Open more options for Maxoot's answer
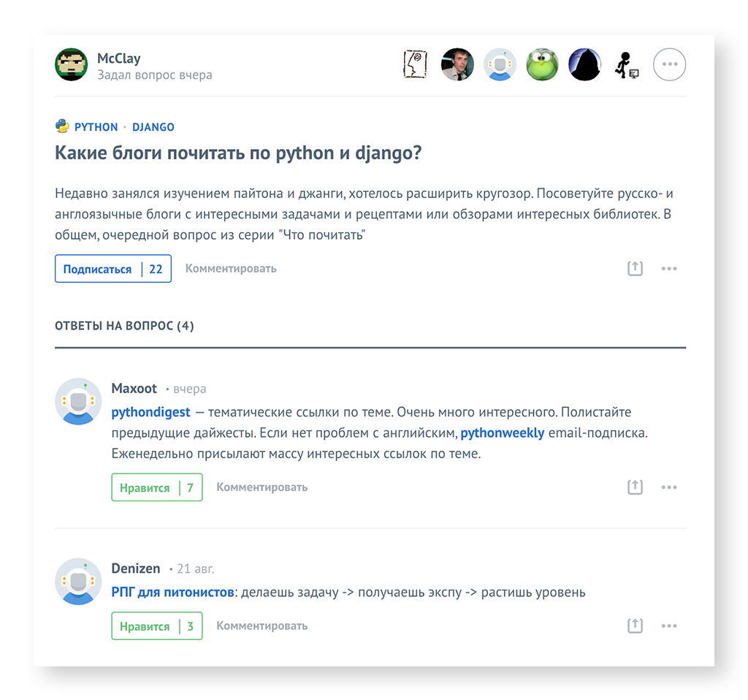This screenshot has width=748, height=700. (669, 487)
